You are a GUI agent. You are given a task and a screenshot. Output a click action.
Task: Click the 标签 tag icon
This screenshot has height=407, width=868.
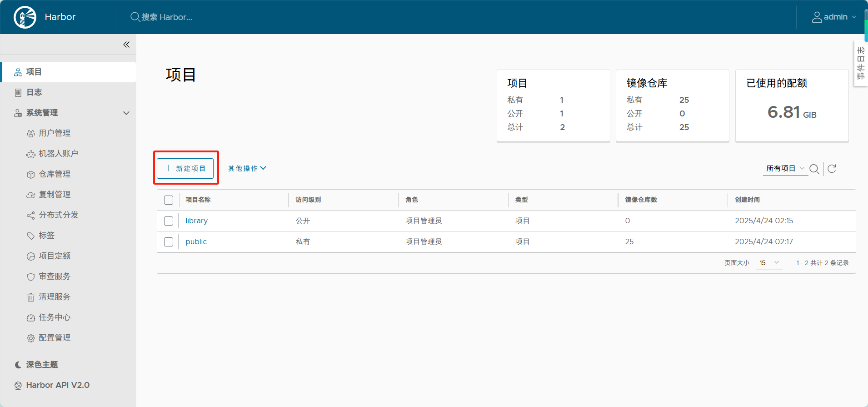[x=30, y=236]
